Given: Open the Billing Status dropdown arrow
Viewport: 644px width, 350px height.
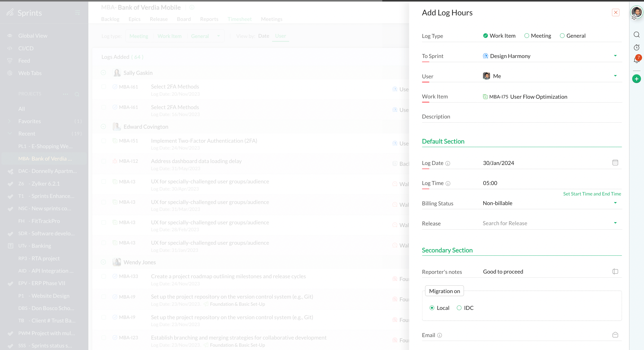Looking at the screenshot, I should 615,203.
